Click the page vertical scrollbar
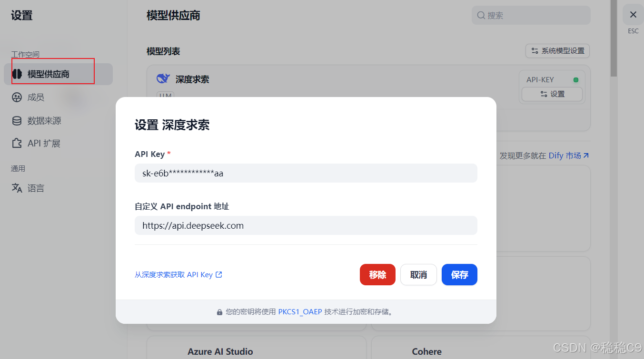 [614, 38]
